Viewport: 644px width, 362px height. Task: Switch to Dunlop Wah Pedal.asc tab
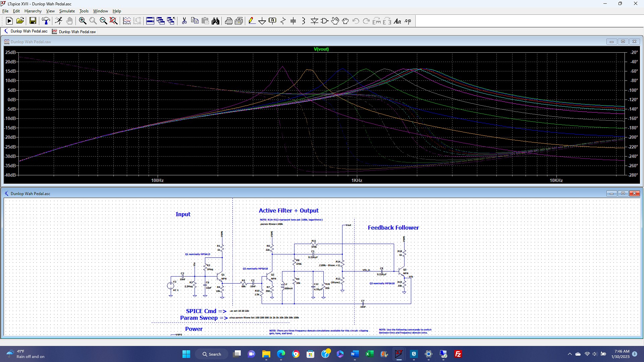click(x=26, y=31)
